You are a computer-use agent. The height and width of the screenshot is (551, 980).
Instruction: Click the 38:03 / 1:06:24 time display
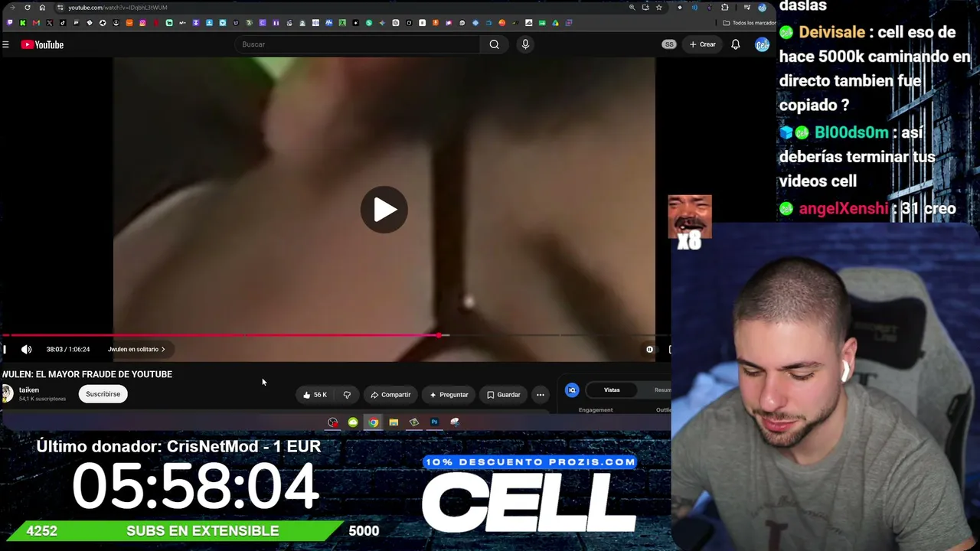(68, 350)
